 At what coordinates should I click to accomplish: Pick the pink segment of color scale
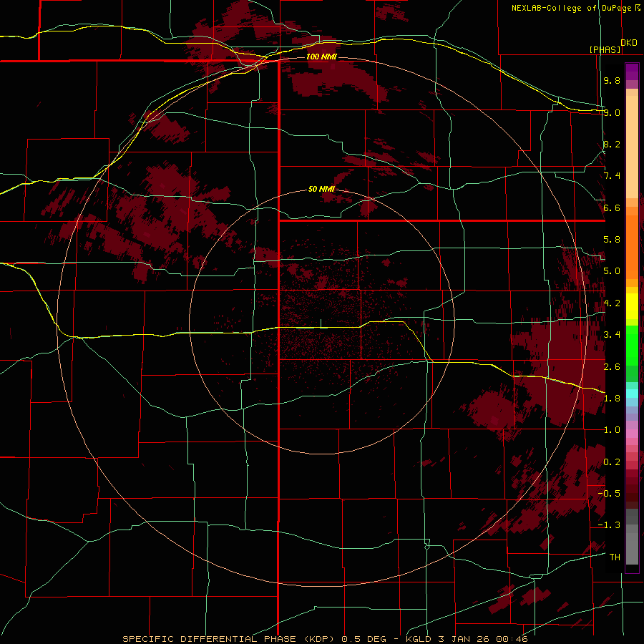(632, 434)
